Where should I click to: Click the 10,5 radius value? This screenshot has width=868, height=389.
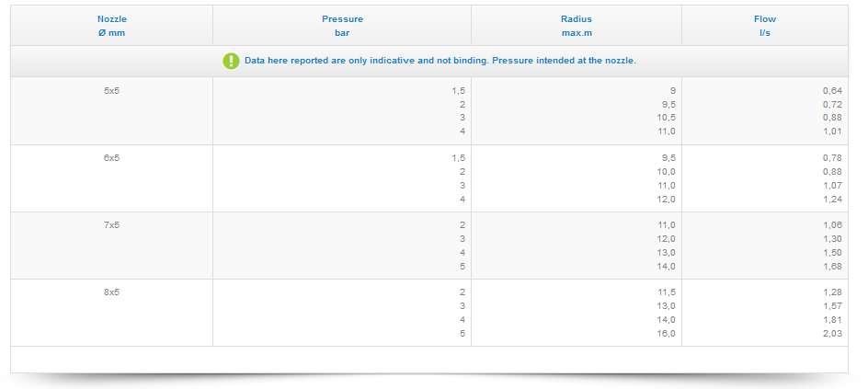tap(667, 118)
